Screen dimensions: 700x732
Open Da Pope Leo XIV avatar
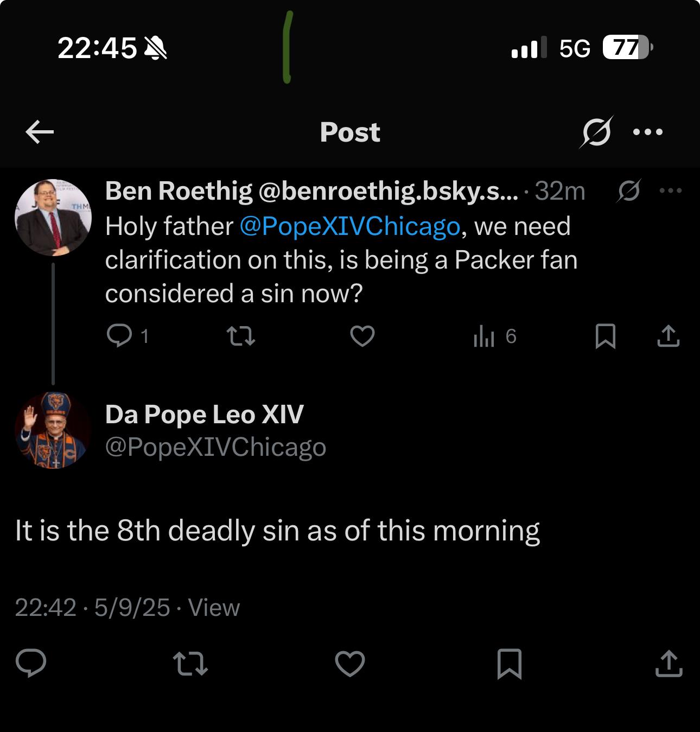[x=53, y=430]
